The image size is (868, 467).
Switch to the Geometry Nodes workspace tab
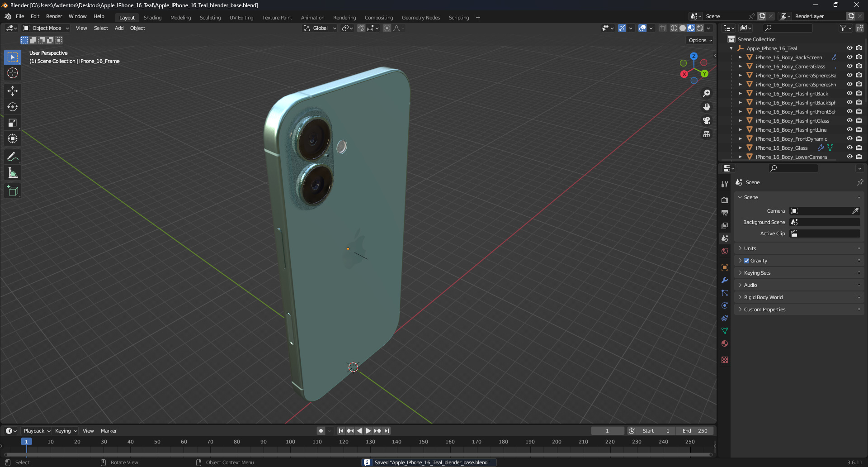pyautogui.click(x=421, y=18)
